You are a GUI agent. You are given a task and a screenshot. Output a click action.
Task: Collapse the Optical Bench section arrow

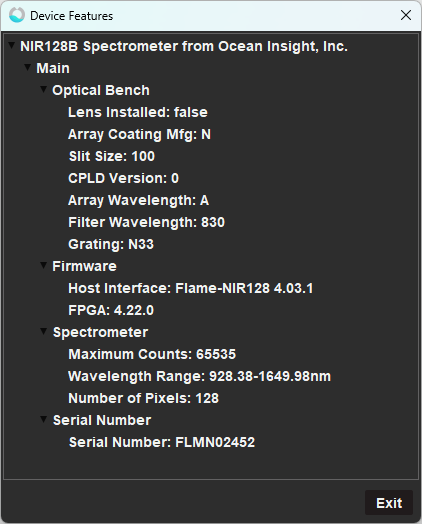(x=43, y=89)
